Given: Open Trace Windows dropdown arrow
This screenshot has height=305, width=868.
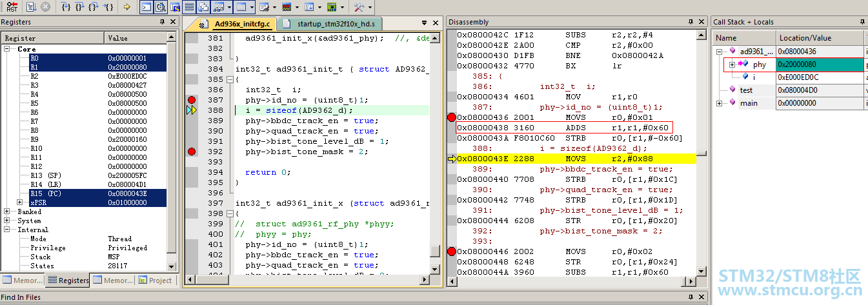Looking at the screenshot, I should (319, 7).
